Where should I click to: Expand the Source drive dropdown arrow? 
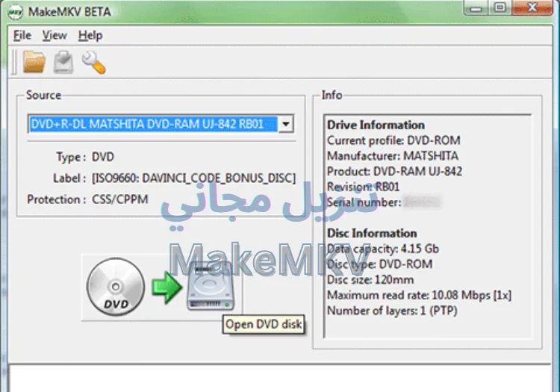[286, 124]
